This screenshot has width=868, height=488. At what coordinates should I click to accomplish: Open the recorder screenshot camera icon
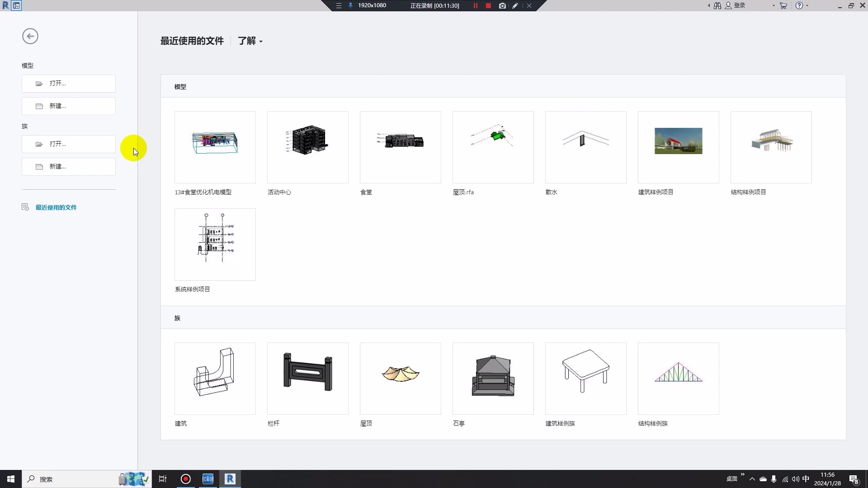pos(502,6)
